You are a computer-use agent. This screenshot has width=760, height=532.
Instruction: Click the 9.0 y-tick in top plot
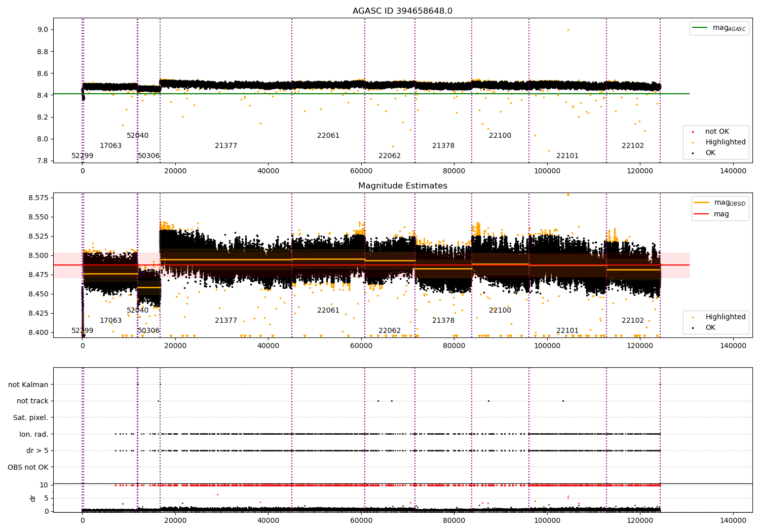coord(43,29)
